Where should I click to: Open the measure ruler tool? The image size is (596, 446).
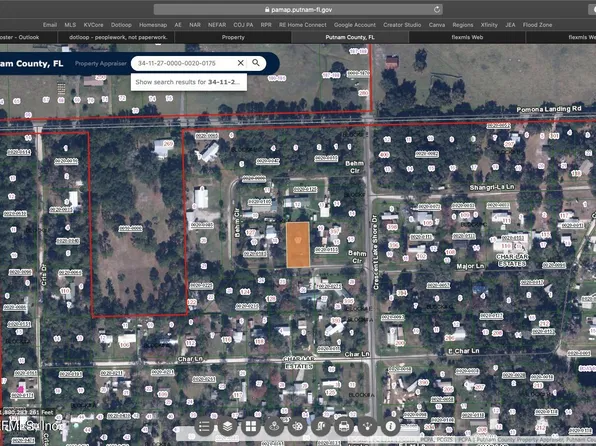[321, 426]
